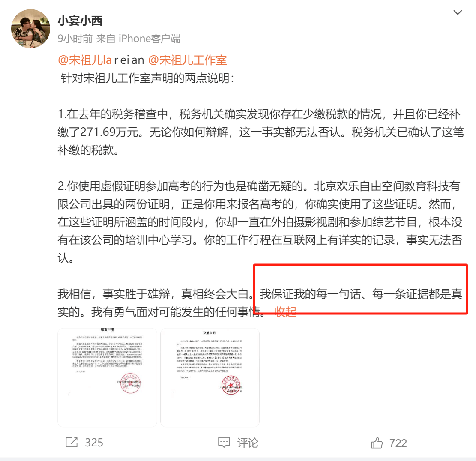Screen dimensions: 476x461
Task: Click the repost count 325
Action: tap(94, 443)
